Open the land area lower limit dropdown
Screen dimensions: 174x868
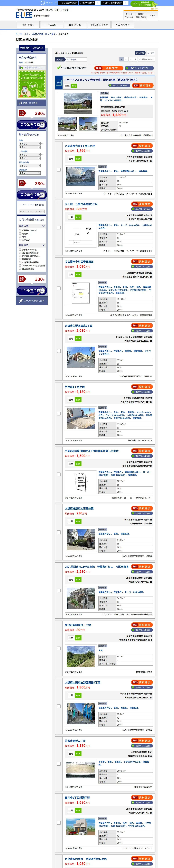(x=30, y=155)
